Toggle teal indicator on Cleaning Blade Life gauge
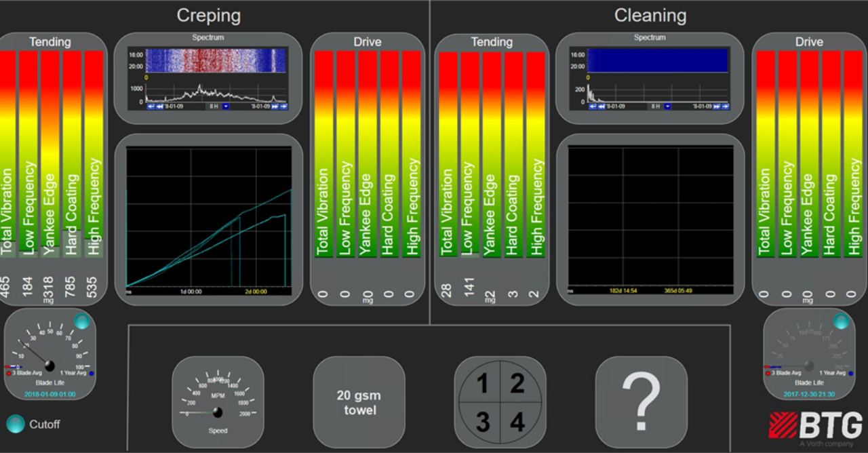Viewport: 868px width, 453px height. [x=841, y=321]
